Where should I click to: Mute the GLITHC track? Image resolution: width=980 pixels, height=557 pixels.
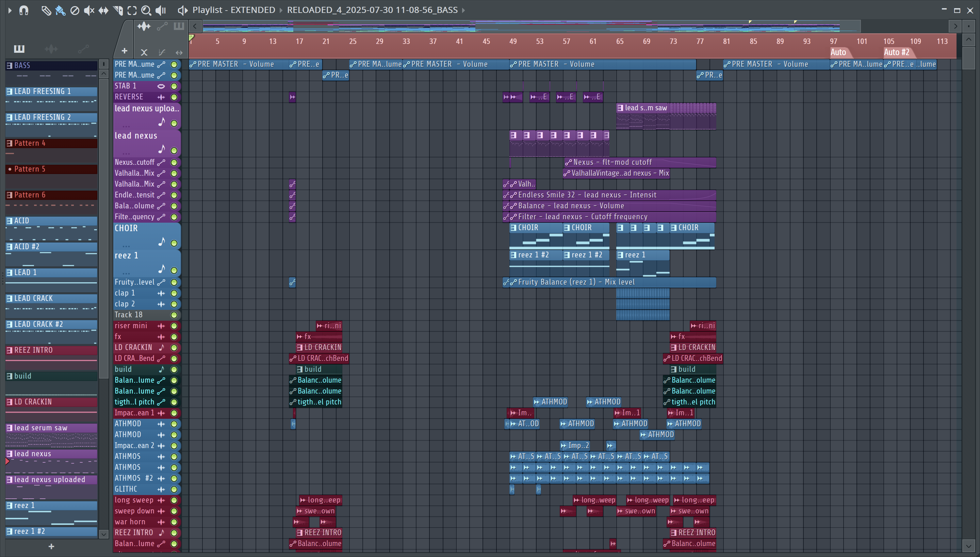(x=174, y=489)
